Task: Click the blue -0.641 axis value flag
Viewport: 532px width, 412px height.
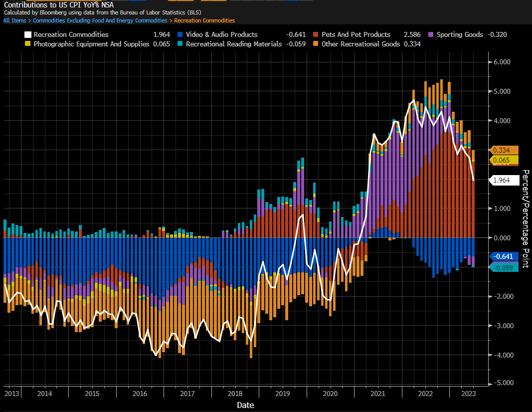Action: [x=504, y=256]
